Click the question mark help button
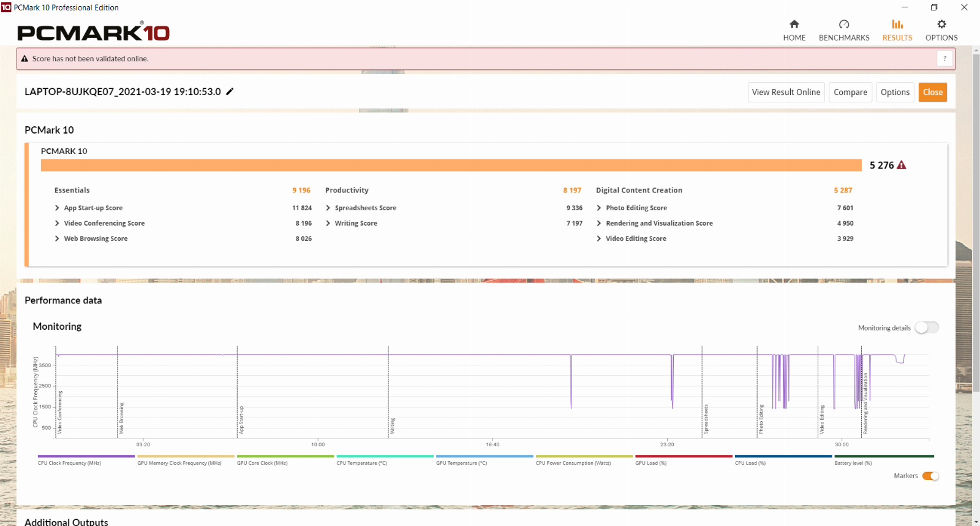Screen dimensions: 980x526 (x=944, y=58)
